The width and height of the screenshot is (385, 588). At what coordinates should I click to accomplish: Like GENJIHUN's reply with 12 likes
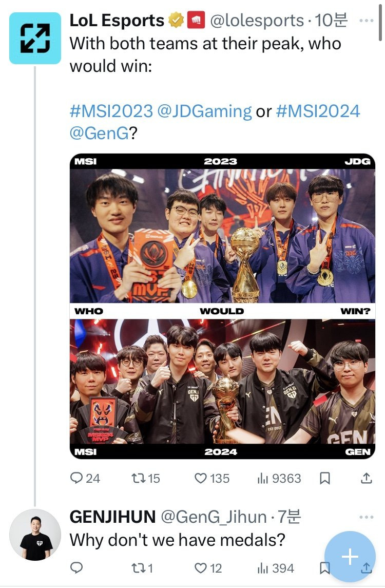coord(208,568)
